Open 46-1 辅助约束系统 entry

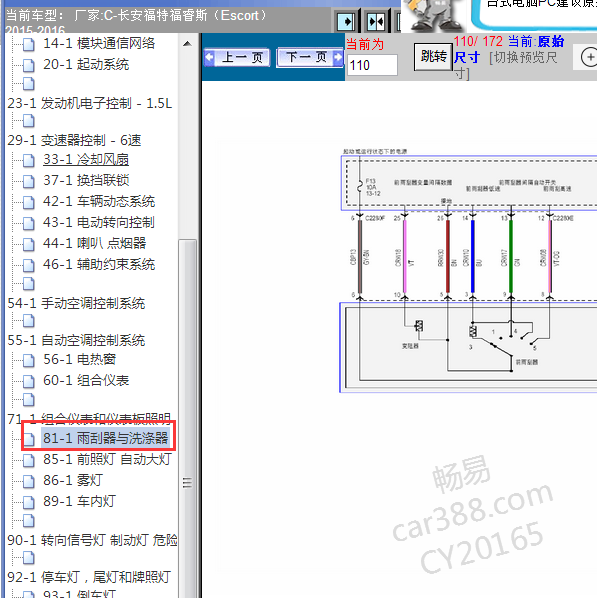[99, 264]
